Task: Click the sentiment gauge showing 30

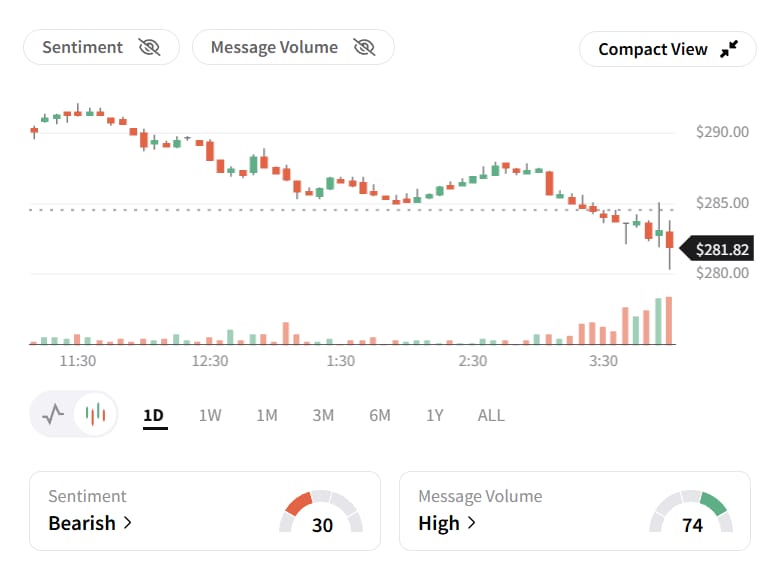Action: click(x=321, y=512)
